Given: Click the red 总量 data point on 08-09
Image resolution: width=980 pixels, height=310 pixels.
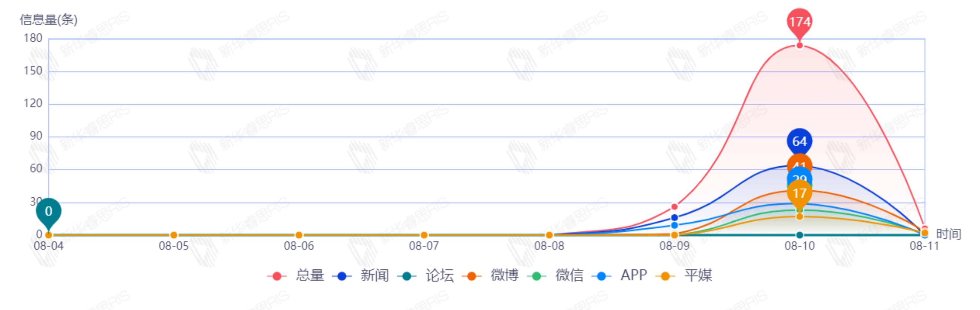Looking at the screenshot, I should [x=675, y=207].
